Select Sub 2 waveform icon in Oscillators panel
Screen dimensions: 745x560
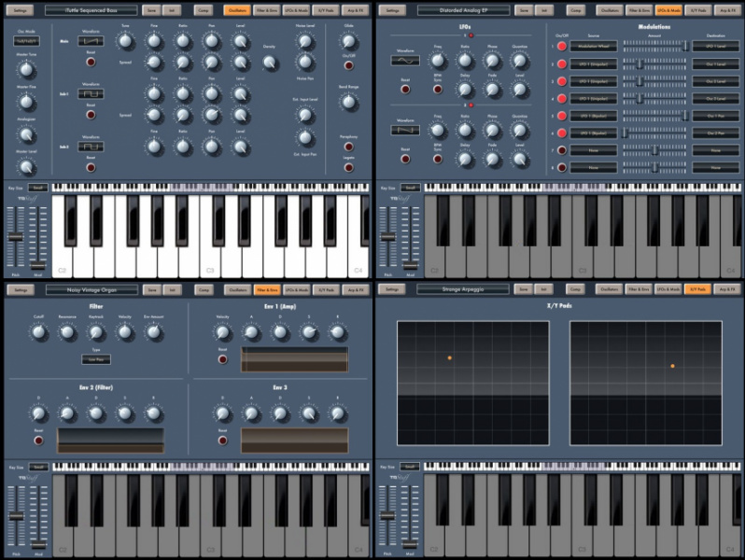pyautogui.click(x=91, y=147)
